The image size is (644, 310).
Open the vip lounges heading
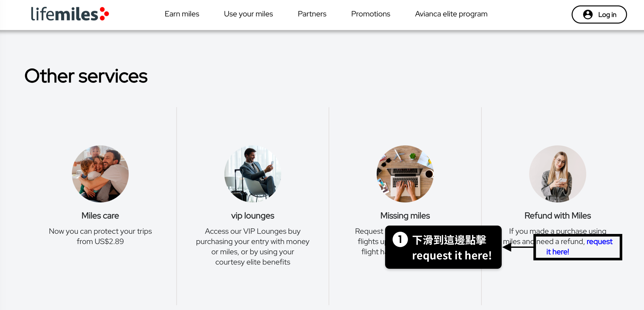point(253,216)
